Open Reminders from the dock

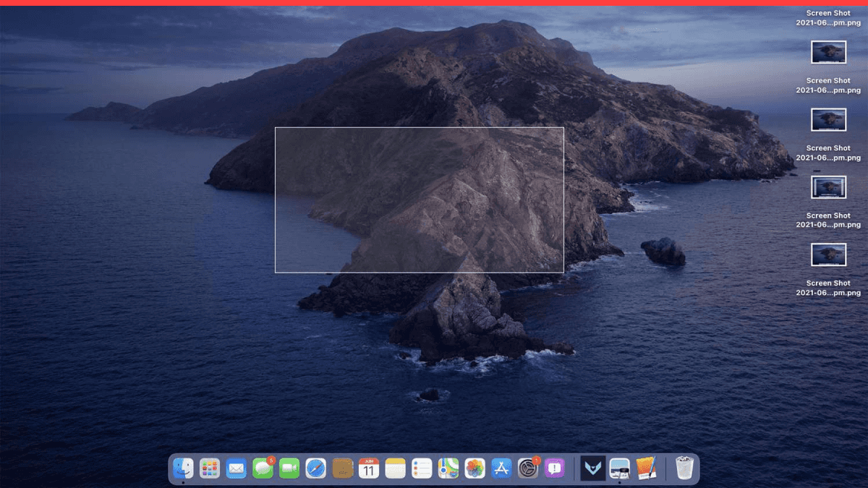[x=422, y=468]
